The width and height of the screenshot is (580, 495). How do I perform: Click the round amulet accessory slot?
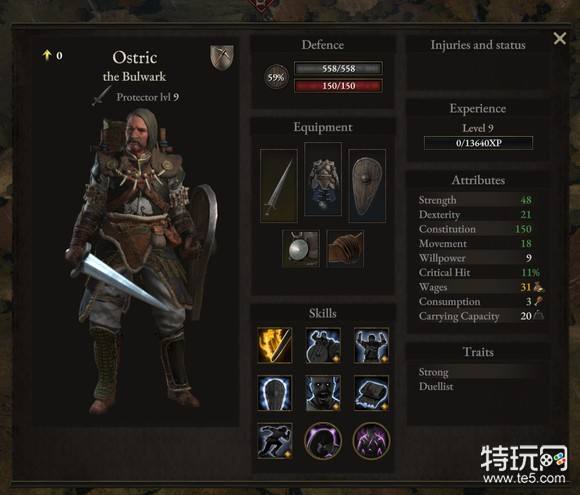301,248
